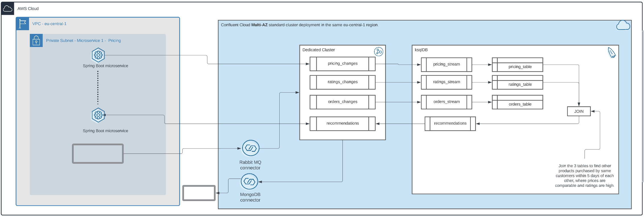The image size is (644, 221).
Task: Select the orders_changes topic box
Action: [342, 102]
